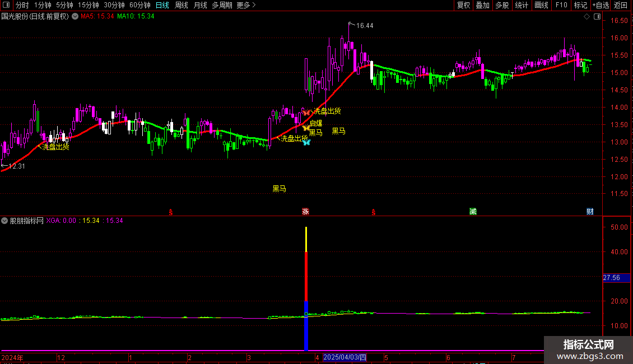Open the round dropdown icon after 国光股份(日线.前复权)
The width and height of the screenshot is (633, 364).
75,16
